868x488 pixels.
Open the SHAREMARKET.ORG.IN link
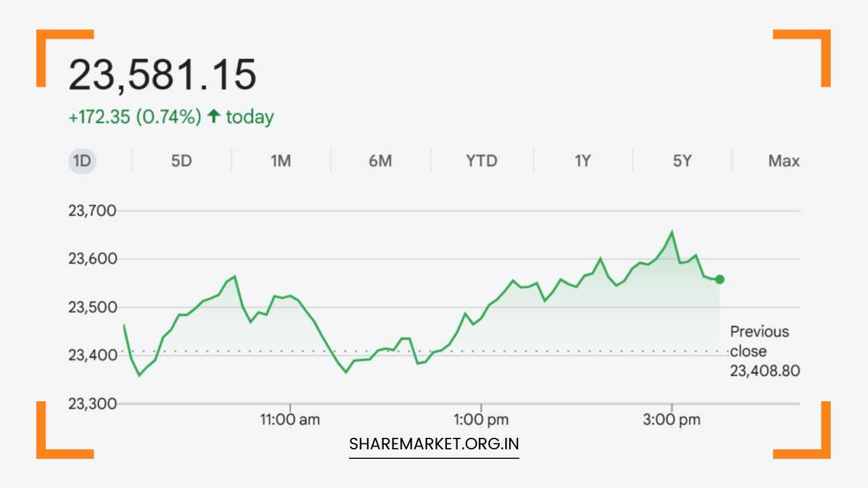click(434, 445)
